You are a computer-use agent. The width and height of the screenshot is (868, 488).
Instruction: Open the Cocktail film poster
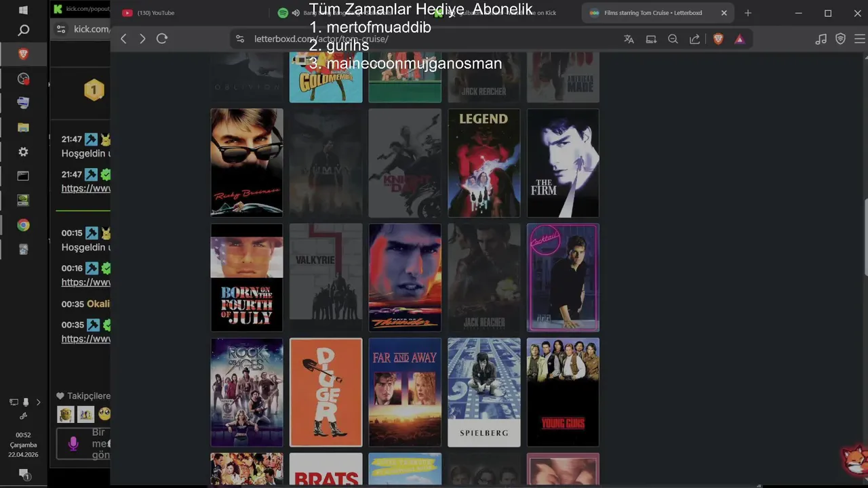[x=563, y=278]
